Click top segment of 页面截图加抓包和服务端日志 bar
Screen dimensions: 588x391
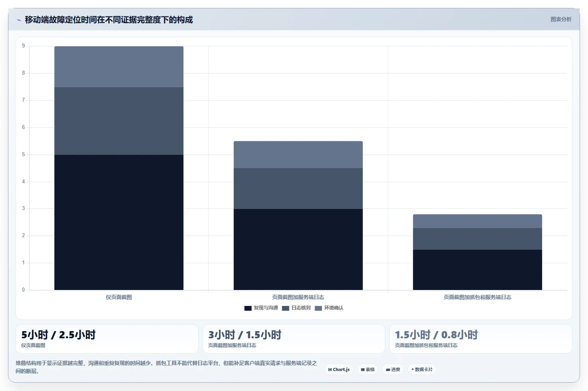(477, 221)
